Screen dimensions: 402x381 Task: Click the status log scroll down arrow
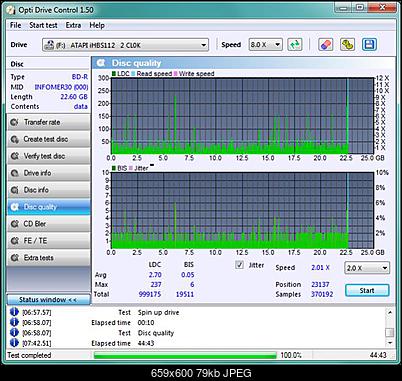pos(389,343)
